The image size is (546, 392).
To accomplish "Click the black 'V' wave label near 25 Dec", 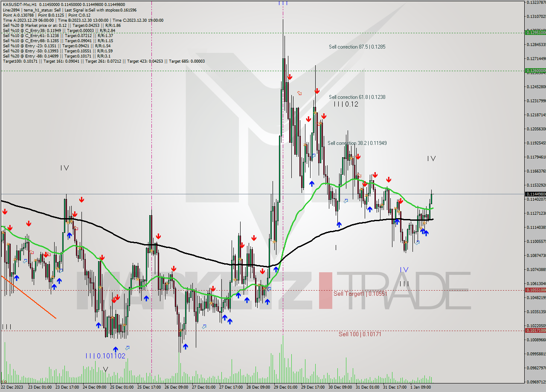I will (105, 369).
